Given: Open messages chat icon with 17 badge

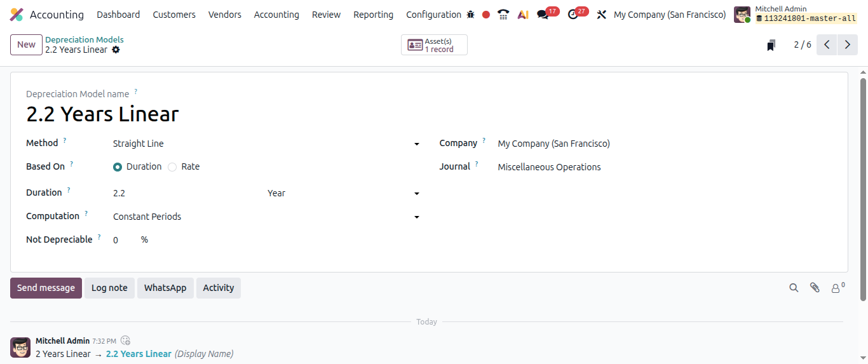Looking at the screenshot, I should click(543, 15).
